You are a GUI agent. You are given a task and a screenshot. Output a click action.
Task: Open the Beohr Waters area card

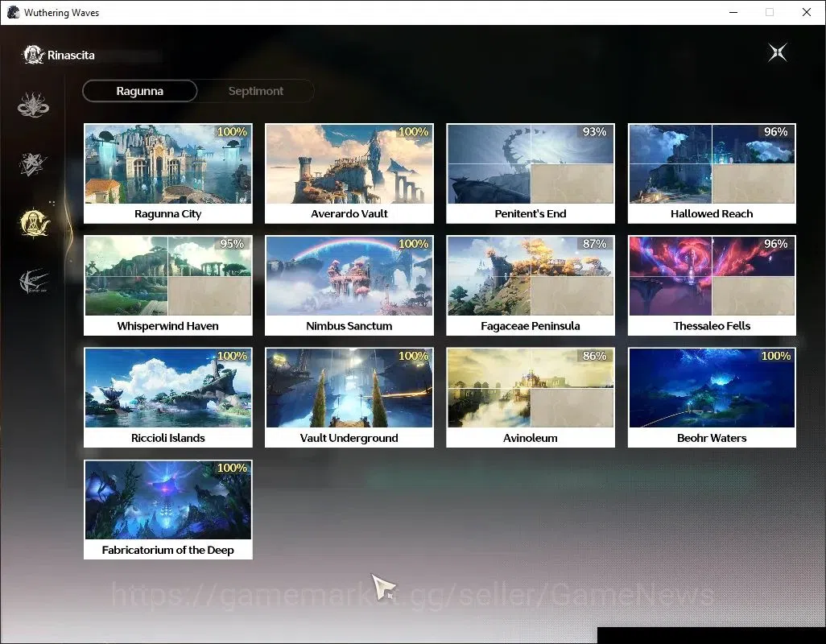pos(712,398)
